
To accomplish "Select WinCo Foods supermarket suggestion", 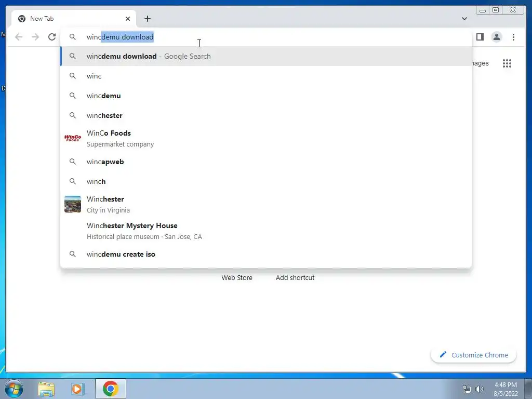I will [x=266, y=138].
